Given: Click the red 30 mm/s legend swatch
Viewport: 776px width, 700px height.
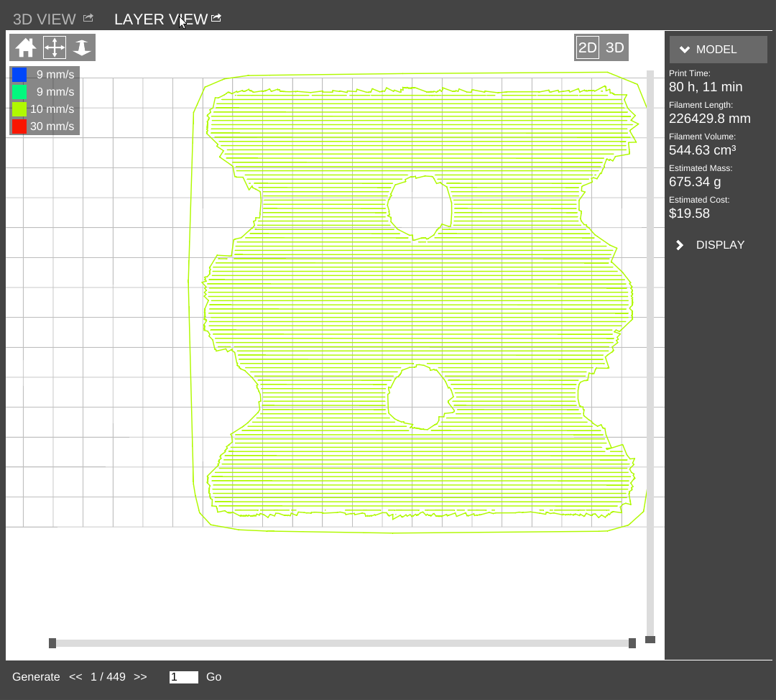Looking at the screenshot, I should [19, 126].
